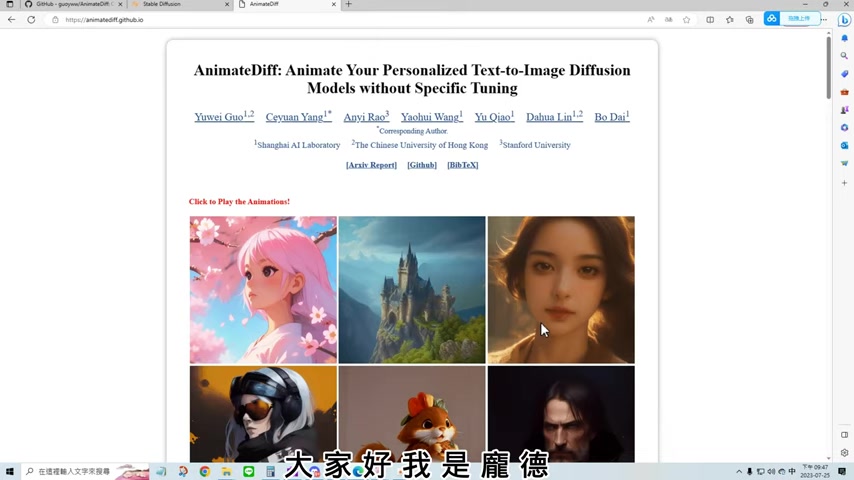Open Anyi Rao author link
The image size is (854, 480).
366,116
